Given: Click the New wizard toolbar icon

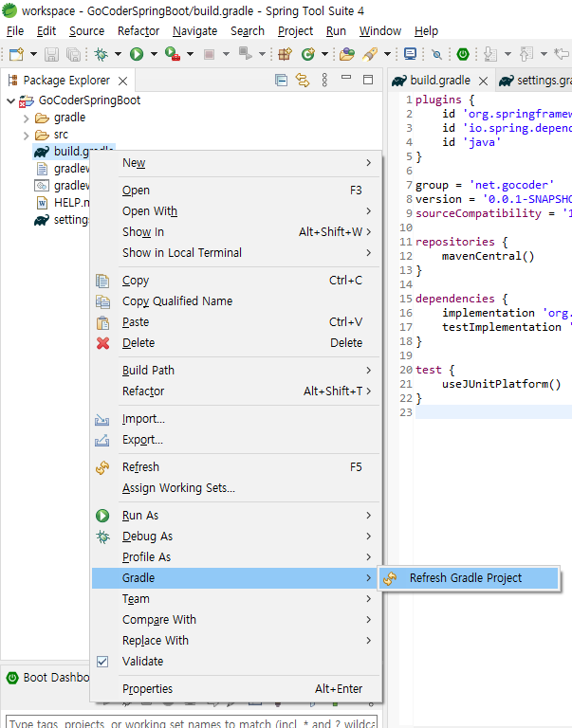Looking at the screenshot, I should click(17, 54).
